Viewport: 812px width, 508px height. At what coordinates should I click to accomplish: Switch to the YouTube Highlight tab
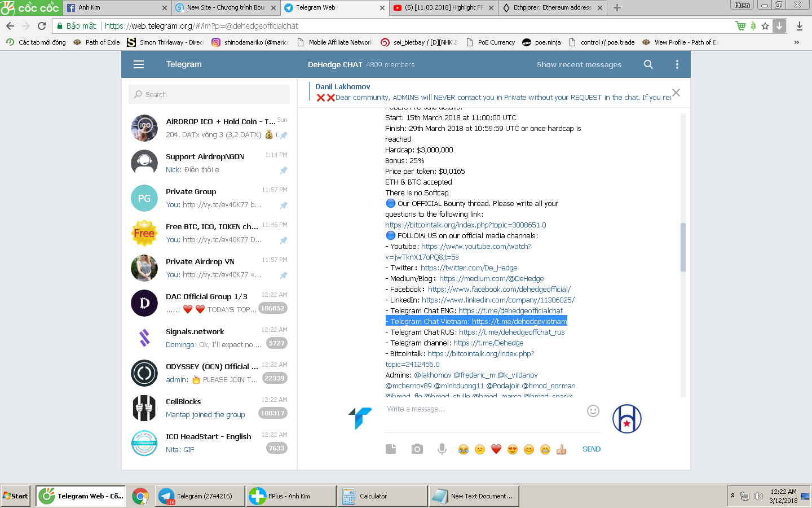443,8
